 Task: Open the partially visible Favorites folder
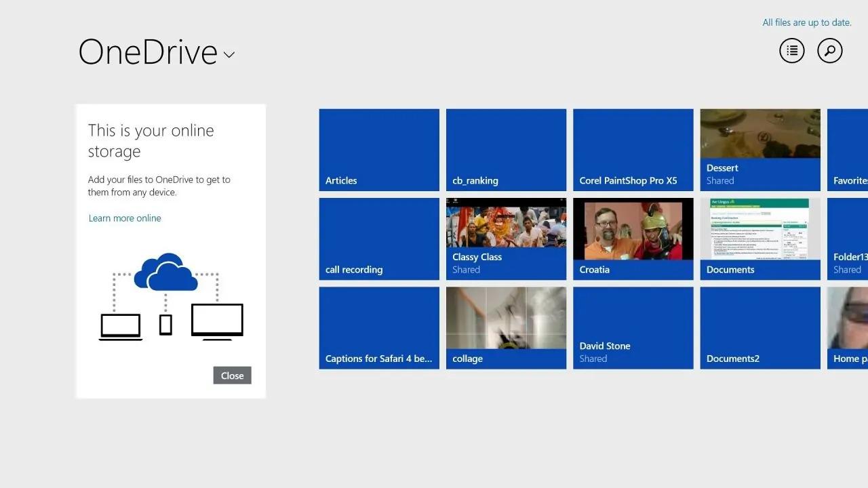click(x=848, y=150)
